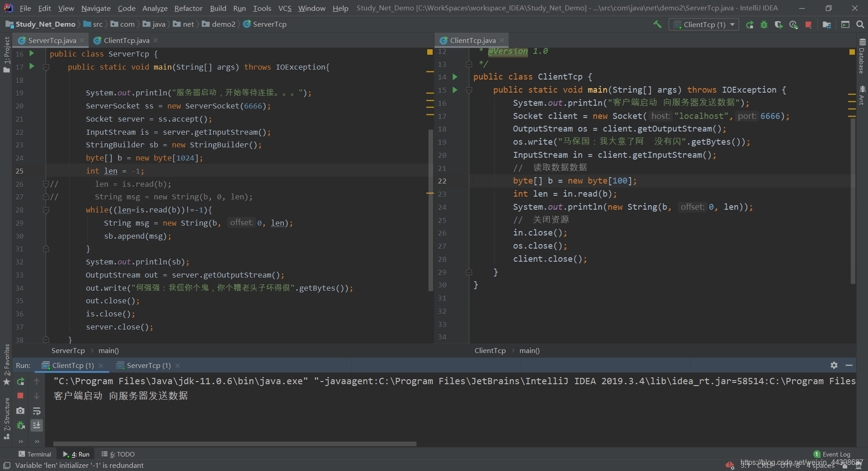
Task: Click the left editor vertical scrollbar thumb
Action: [430, 210]
